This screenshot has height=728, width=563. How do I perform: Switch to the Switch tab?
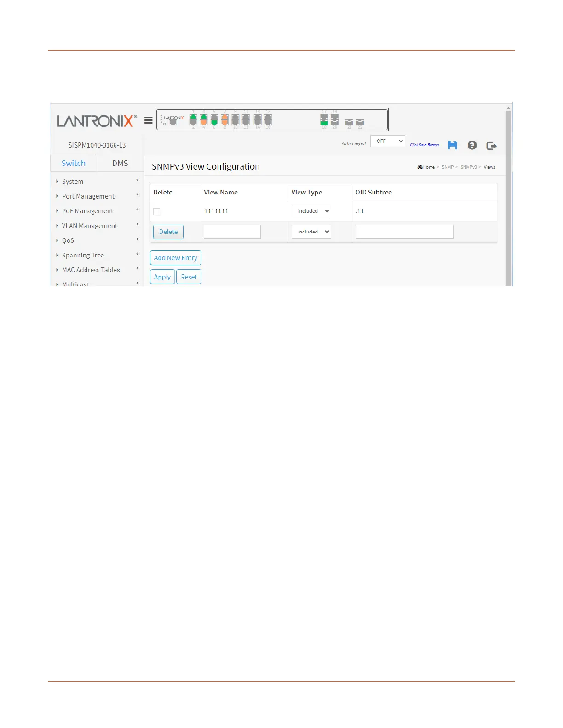(x=74, y=163)
